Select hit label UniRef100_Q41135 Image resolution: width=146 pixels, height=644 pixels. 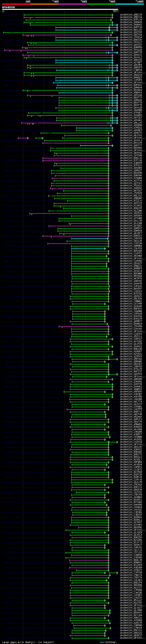click(x=131, y=241)
